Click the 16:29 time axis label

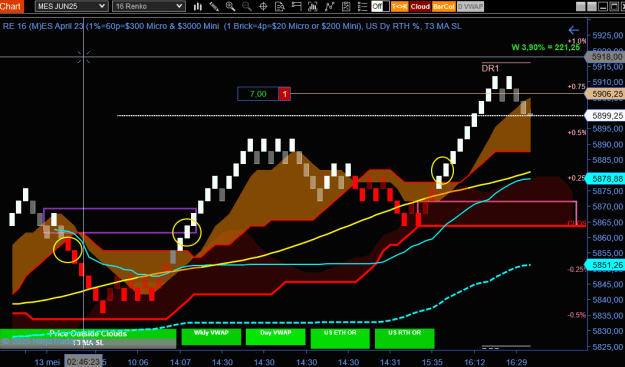516,362
